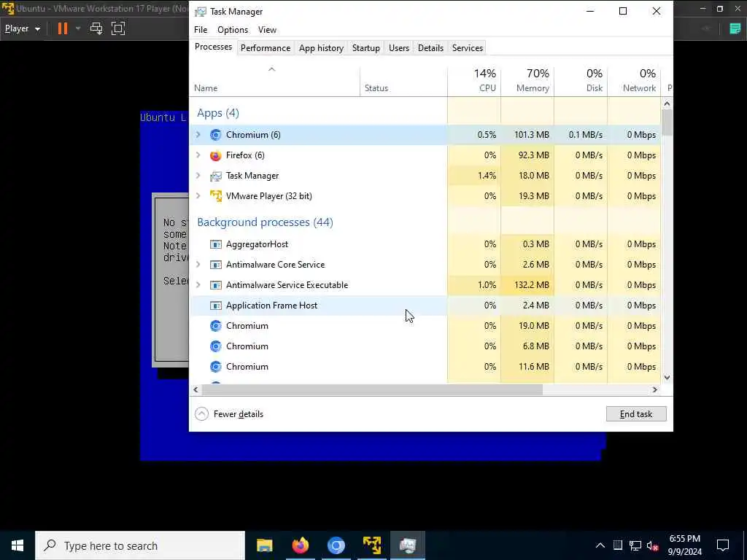Sort by Memory usage column
The width and height of the screenshot is (747, 560).
tap(527, 80)
